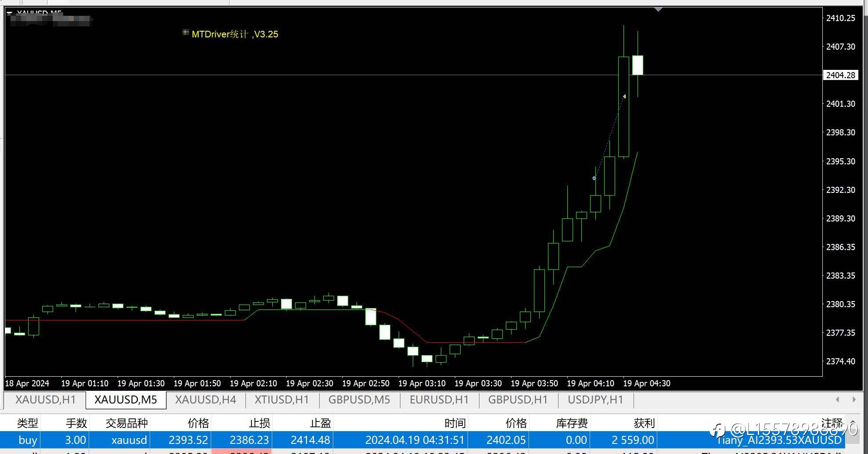The width and height of the screenshot is (868, 454).
Task: Select the XTIUSD,H1 chart tab
Action: (282, 400)
